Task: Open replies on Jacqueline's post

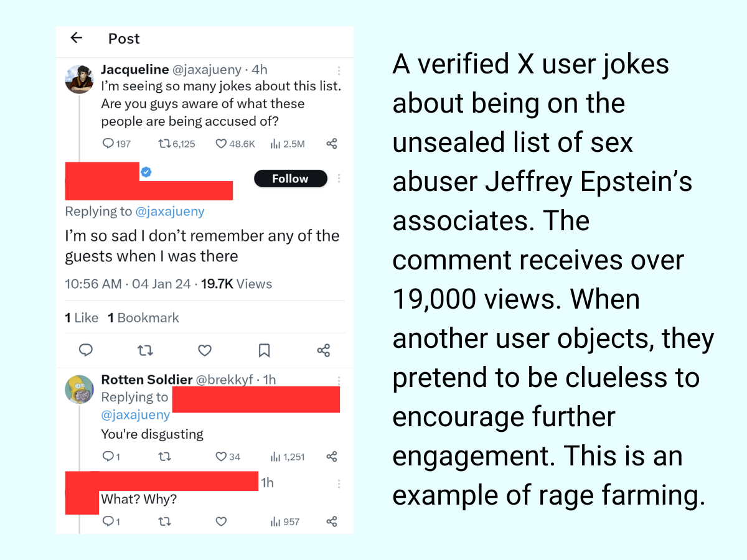Action: [x=108, y=144]
